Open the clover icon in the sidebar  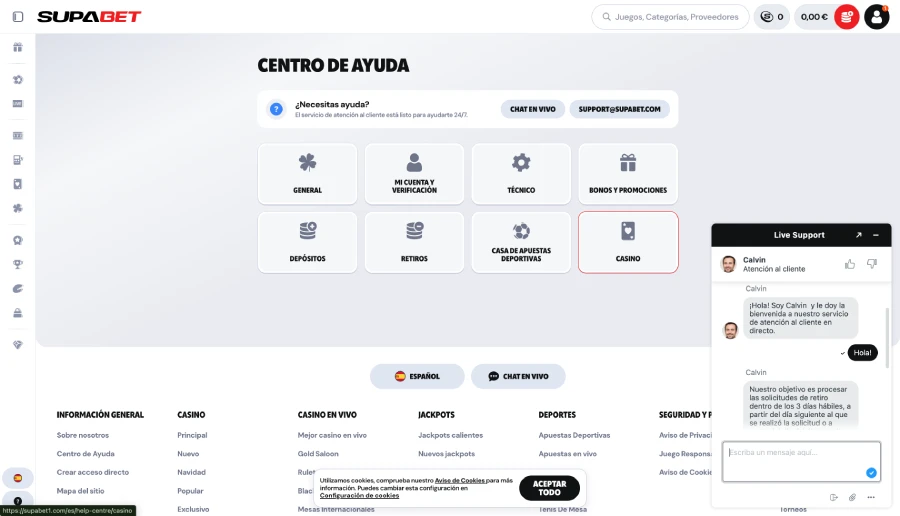pyautogui.click(x=18, y=208)
